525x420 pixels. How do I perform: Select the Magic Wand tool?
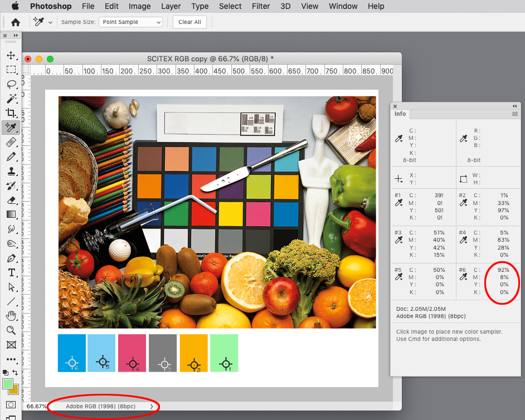pyautogui.click(x=11, y=99)
